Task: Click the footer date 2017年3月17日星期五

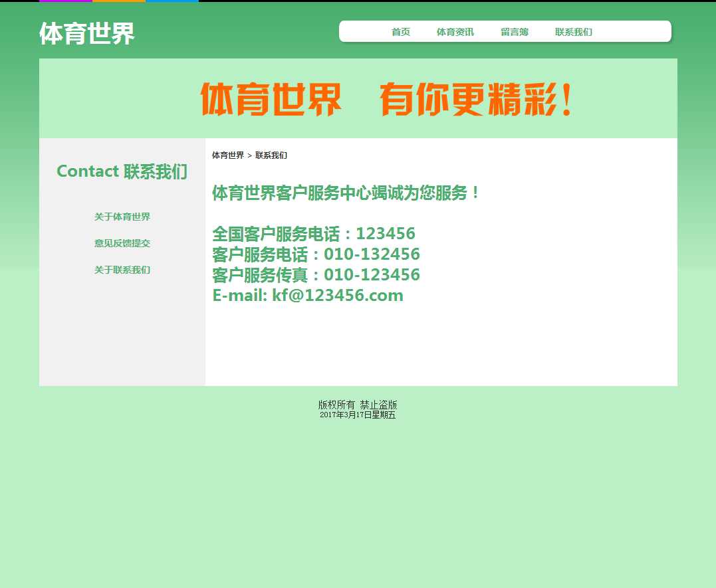Action: [x=358, y=415]
